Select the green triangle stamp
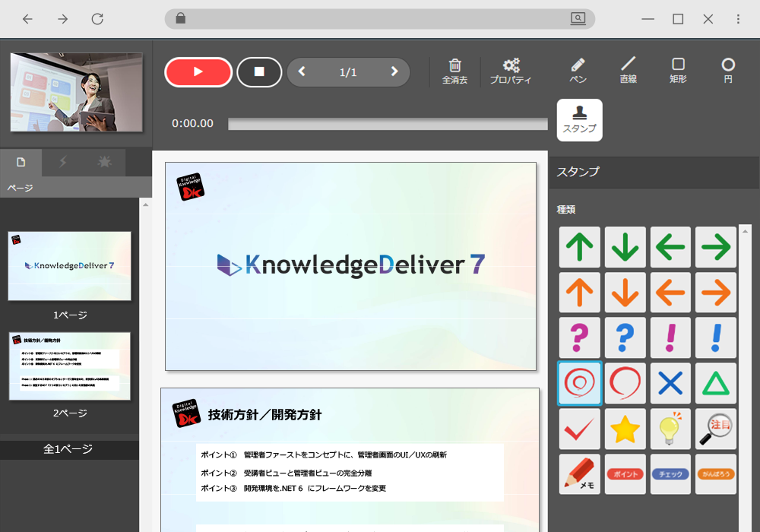 click(x=716, y=383)
